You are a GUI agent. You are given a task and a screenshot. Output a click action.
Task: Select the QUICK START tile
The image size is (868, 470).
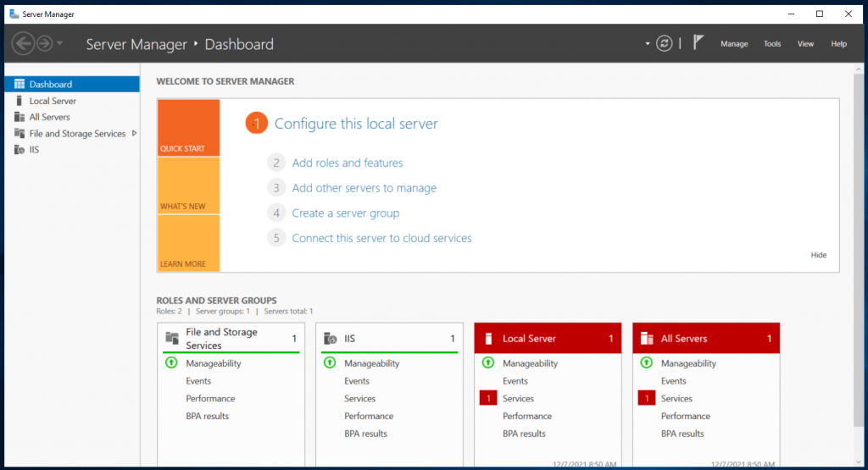188,128
